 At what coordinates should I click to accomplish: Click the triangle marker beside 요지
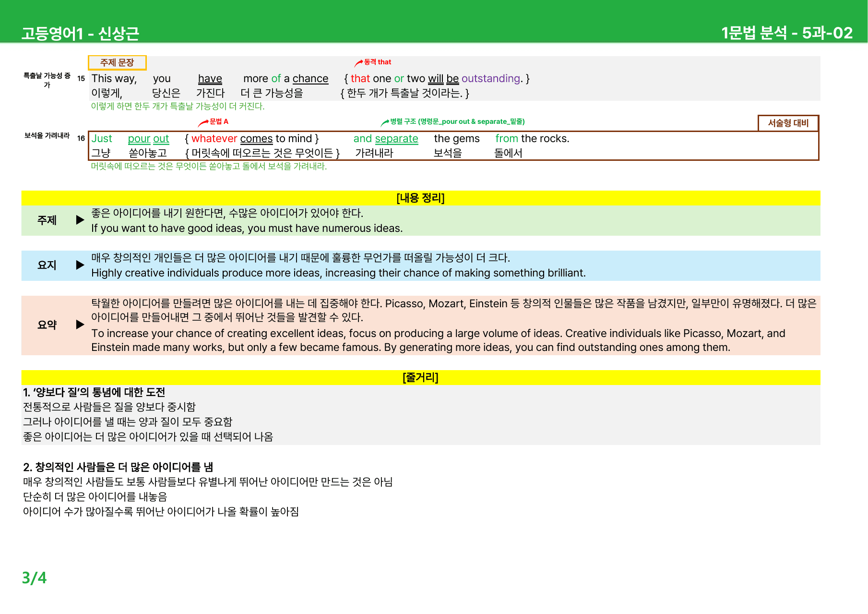80,265
